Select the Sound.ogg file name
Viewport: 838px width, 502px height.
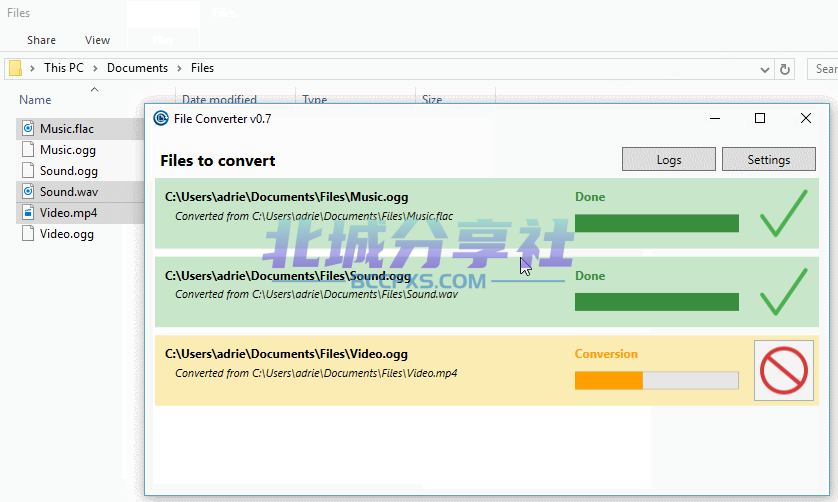69,171
